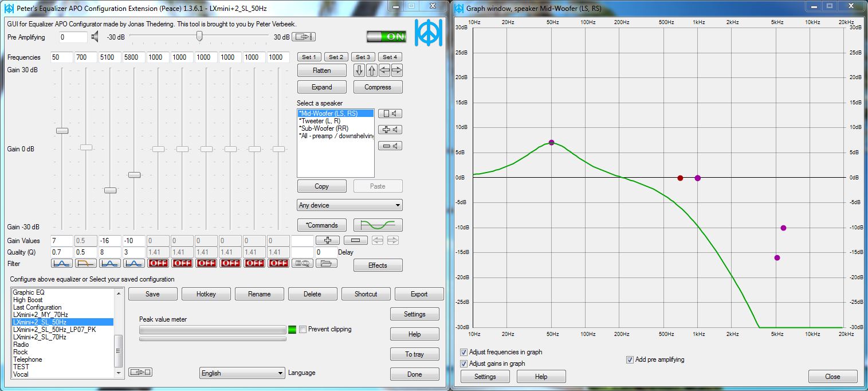Screen dimensions: 868x391
Task: Click the 5800 frequency input field
Action: (134, 57)
